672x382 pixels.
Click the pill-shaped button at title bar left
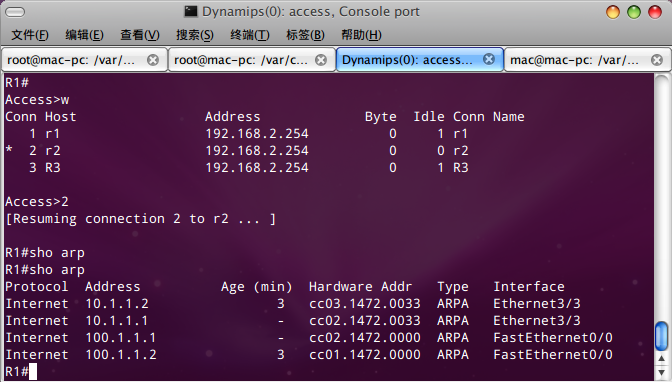tap(15, 12)
